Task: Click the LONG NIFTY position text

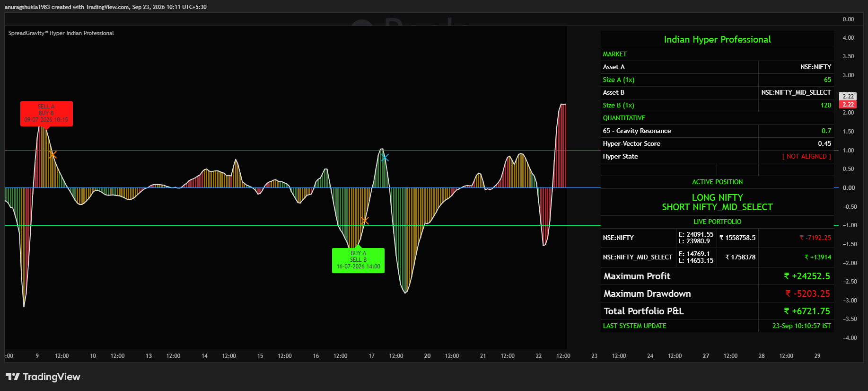Action: pos(717,197)
